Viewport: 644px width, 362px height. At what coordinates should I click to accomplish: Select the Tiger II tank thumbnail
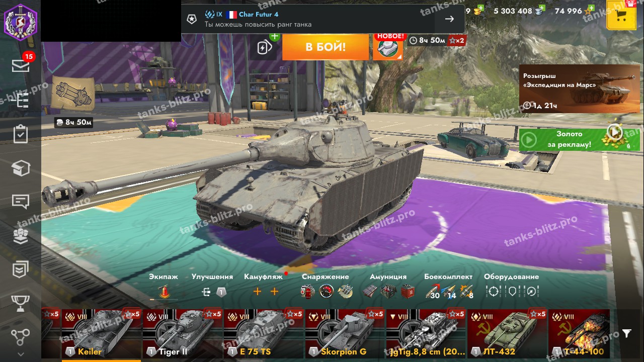point(183,334)
